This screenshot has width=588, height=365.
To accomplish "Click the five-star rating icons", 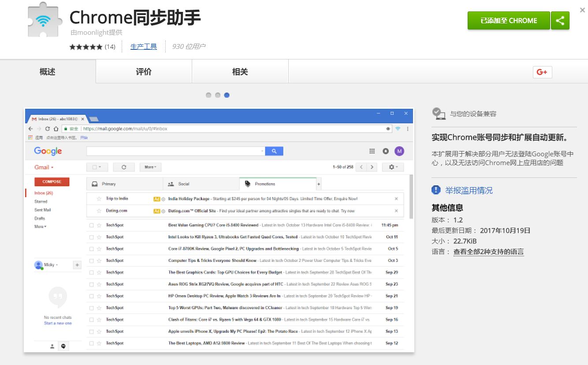I will pyautogui.click(x=86, y=47).
